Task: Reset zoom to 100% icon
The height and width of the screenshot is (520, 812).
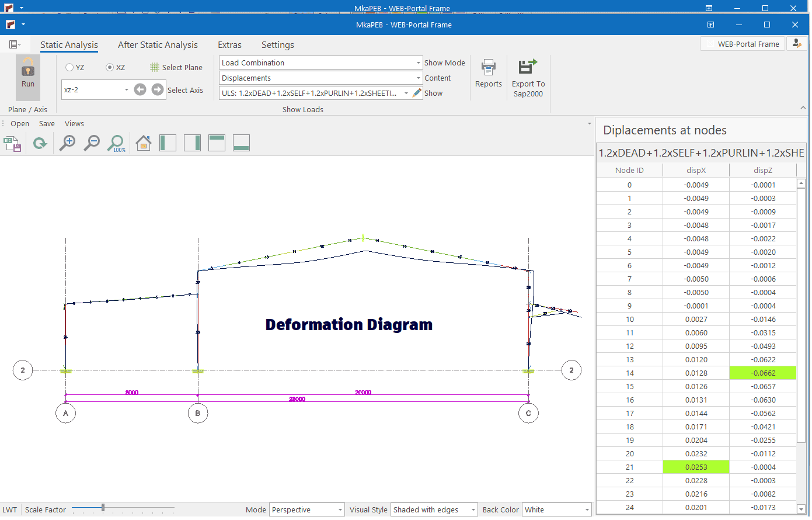Action: 117,143
